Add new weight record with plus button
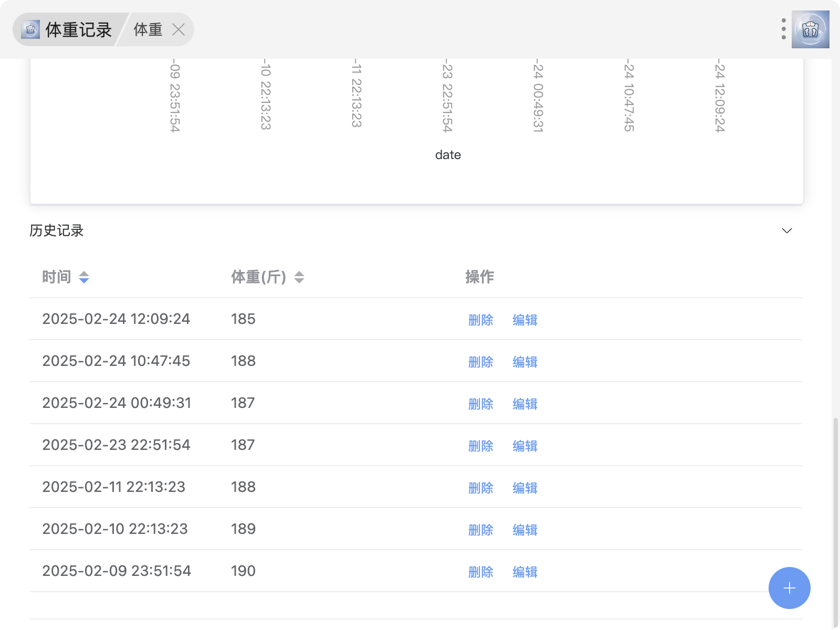Viewport: 840px width, 630px height. [790, 588]
